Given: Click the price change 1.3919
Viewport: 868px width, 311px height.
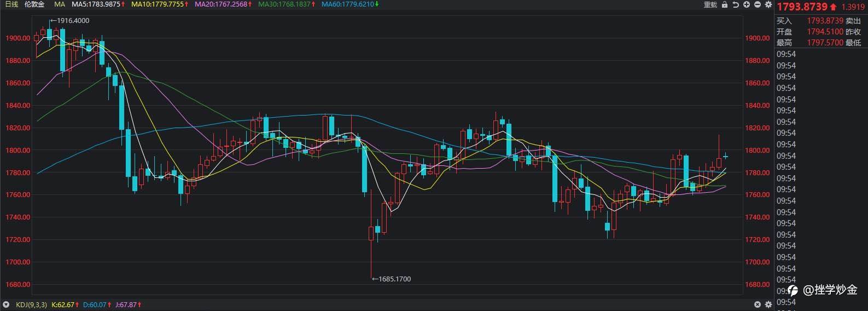Looking at the screenshot, I should [853, 7].
